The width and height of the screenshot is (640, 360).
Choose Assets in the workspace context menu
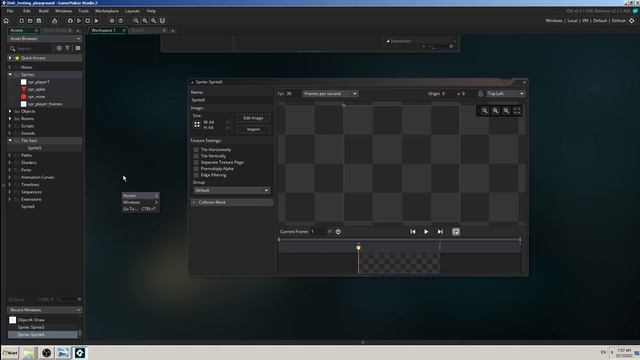(140, 196)
